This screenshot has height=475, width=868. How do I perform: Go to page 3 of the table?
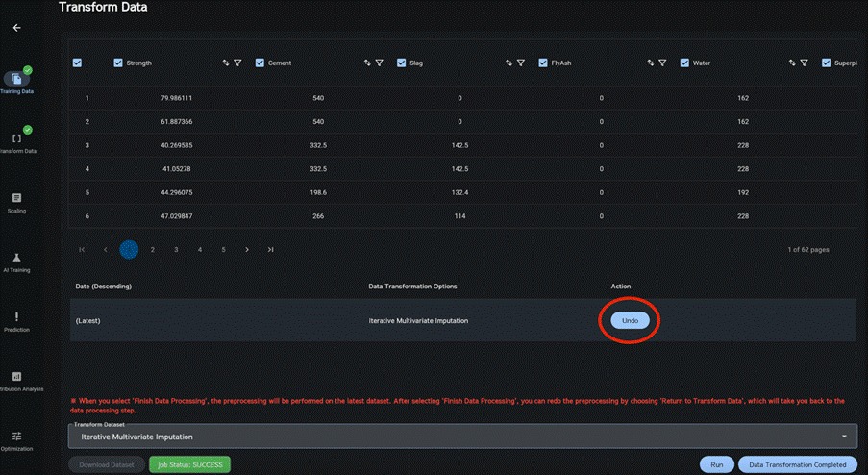coord(176,249)
